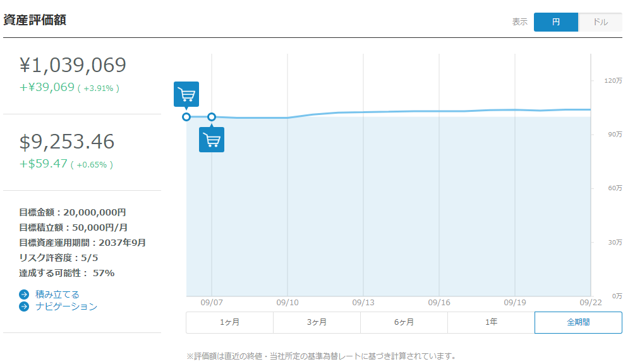635x364 pixels.
Task: Select the circle marker above 09/07
Action: [x=212, y=117]
